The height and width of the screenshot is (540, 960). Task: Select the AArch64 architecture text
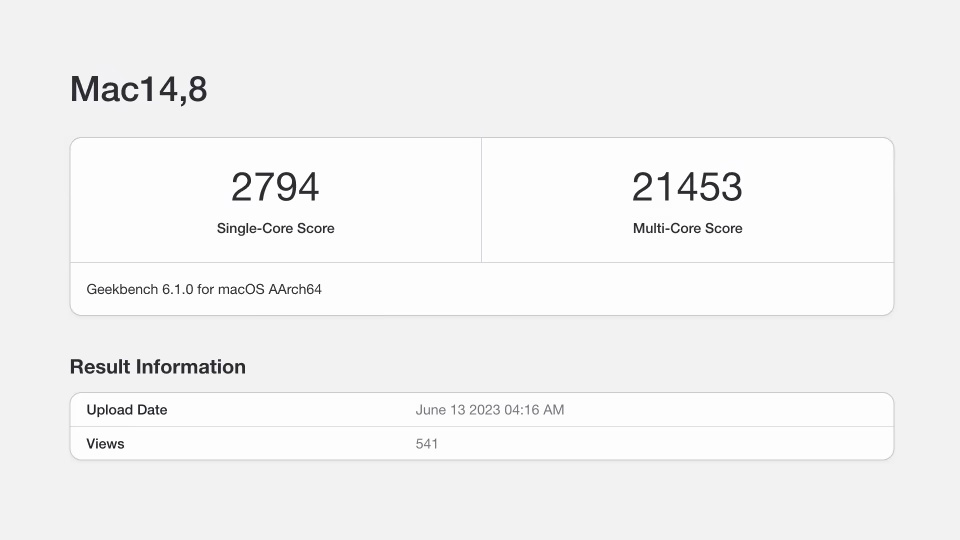point(297,290)
